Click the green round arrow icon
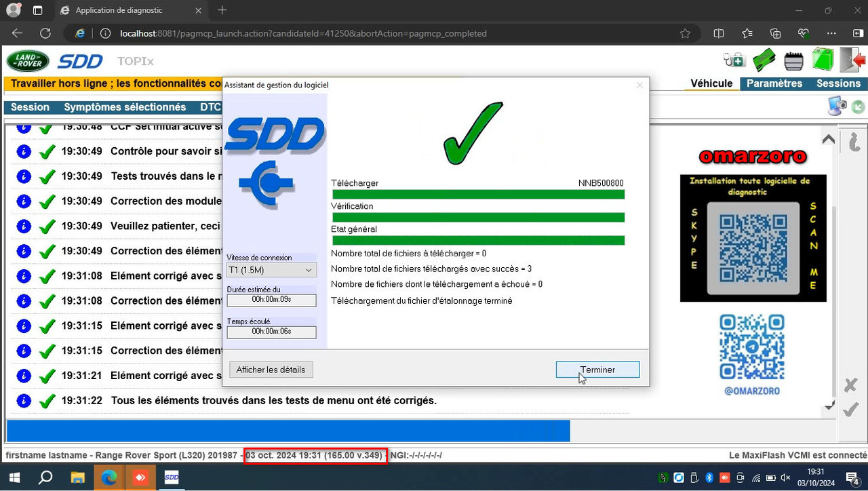 (858, 106)
